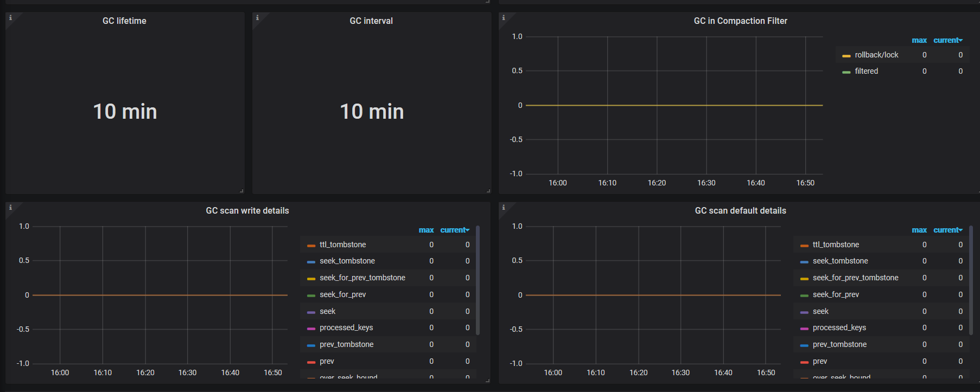This screenshot has height=392, width=980.
Task: Click info icon on GC scan default details panel
Action: [x=504, y=208]
